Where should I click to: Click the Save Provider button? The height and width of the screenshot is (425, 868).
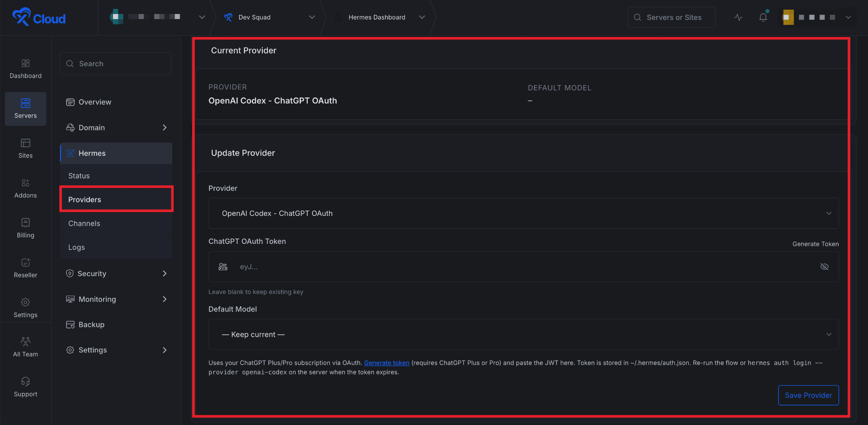coord(808,395)
